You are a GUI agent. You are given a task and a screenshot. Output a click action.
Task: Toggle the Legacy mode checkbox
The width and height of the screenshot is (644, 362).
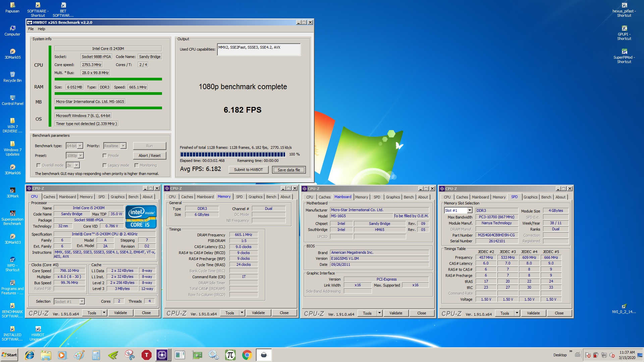[x=105, y=165]
